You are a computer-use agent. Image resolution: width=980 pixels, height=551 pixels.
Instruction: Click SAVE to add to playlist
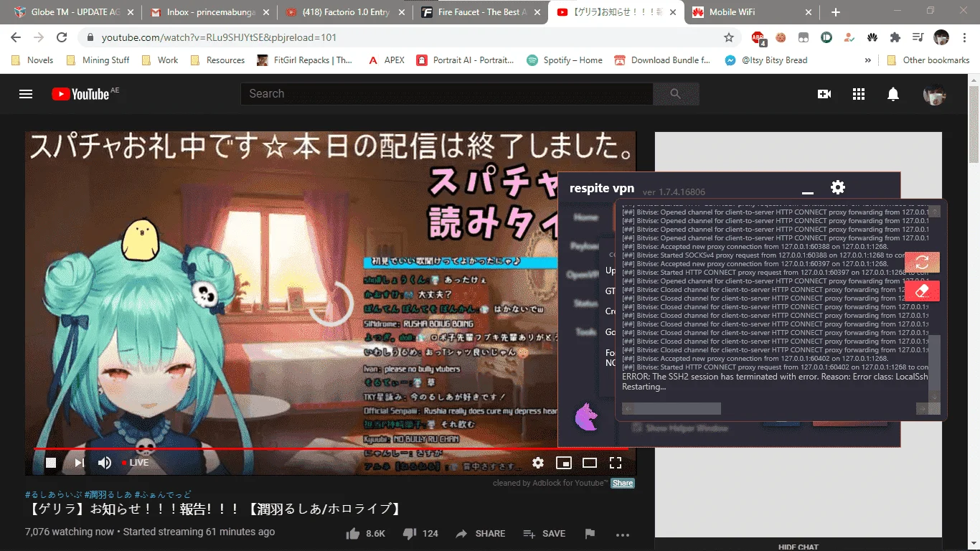tap(545, 534)
